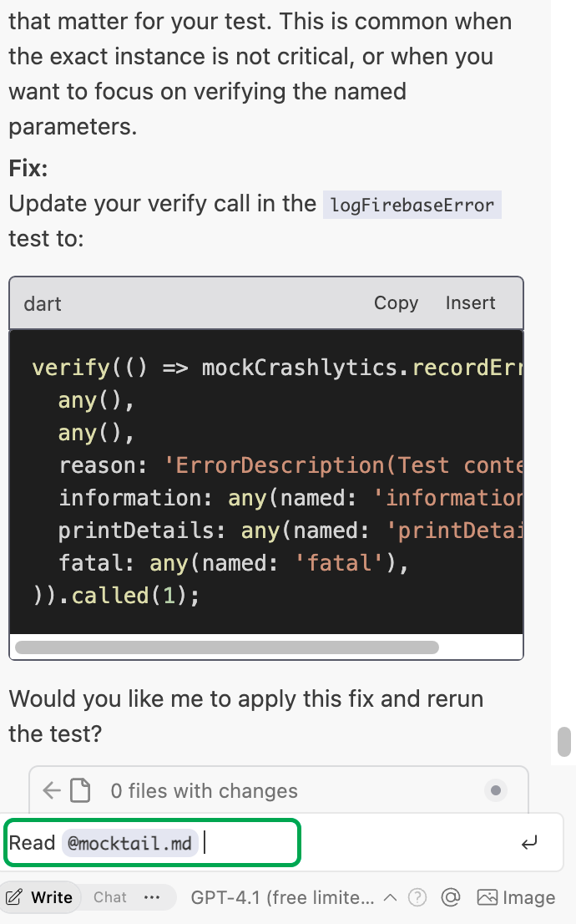This screenshot has width=576, height=924.
Task: Open the help question mark icon
Action: (418, 897)
